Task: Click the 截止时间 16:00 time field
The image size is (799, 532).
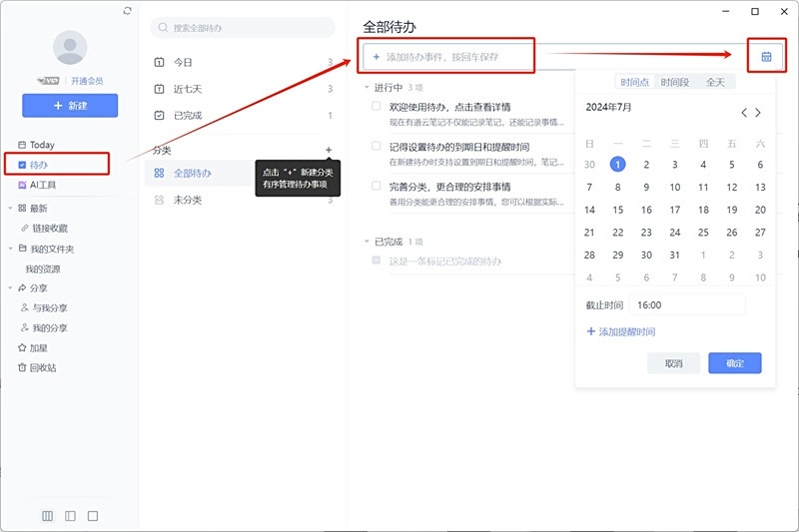Action: coord(687,305)
